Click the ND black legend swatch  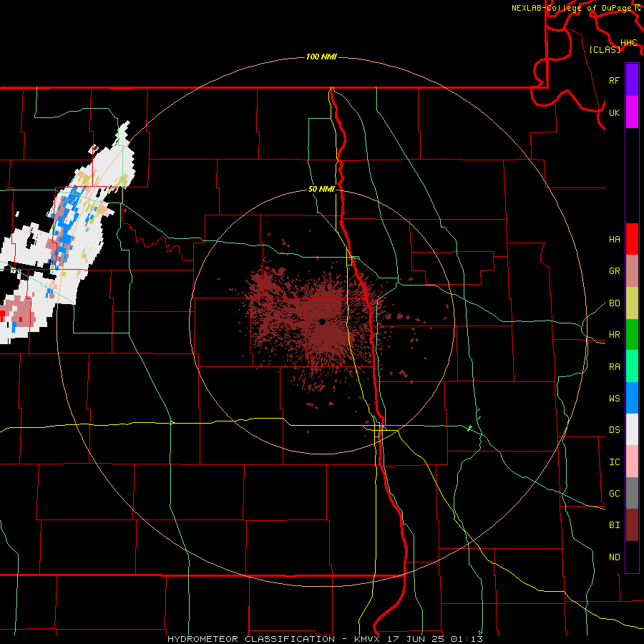[x=632, y=557]
